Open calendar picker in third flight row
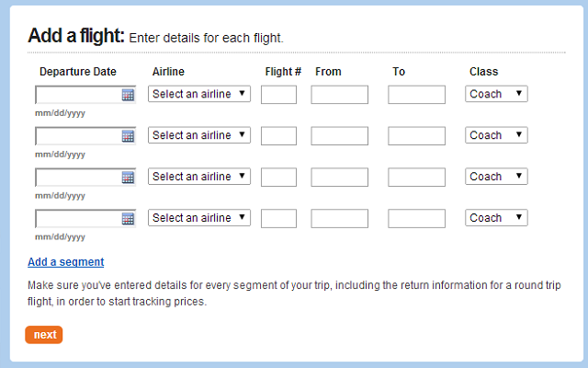This screenshot has width=588, height=368. tap(128, 178)
